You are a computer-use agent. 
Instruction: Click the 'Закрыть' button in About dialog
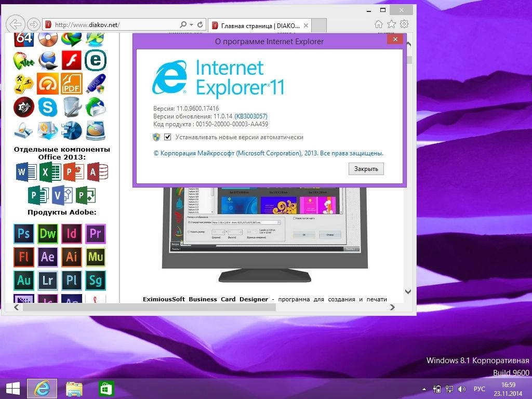click(x=366, y=169)
